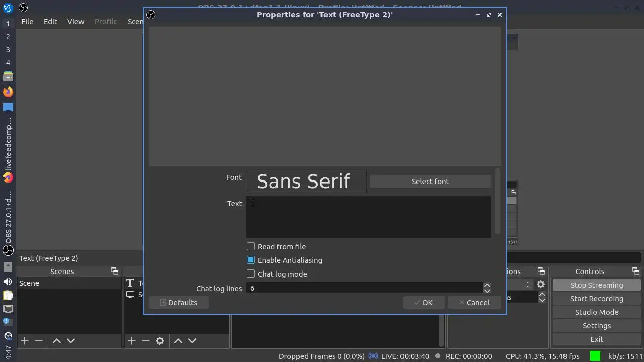Click inside the Text input area
Image resolution: width=644 pixels, height=362 pixels.
click(368, 217)
